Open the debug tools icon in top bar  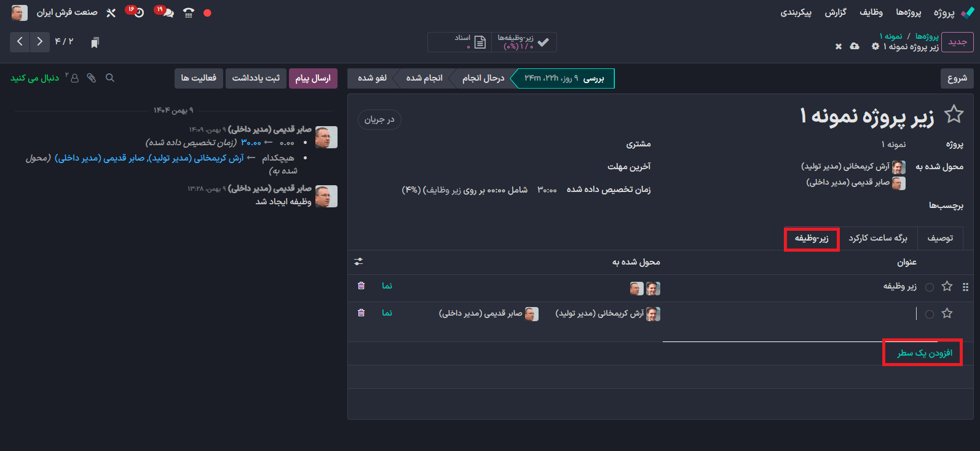pyautogui.click(x=111, y=13)
